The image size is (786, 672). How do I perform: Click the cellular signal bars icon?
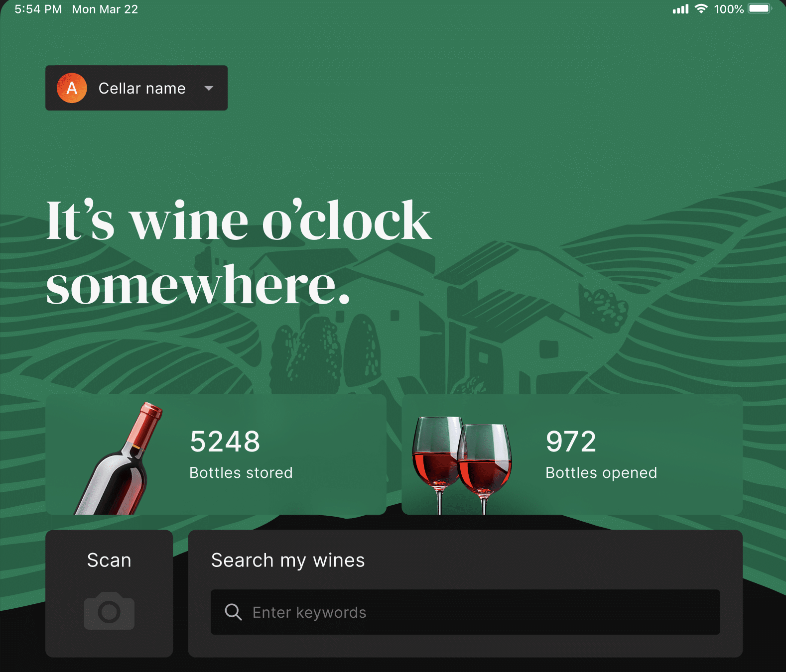pyautogui.click(x=680, y=9)
